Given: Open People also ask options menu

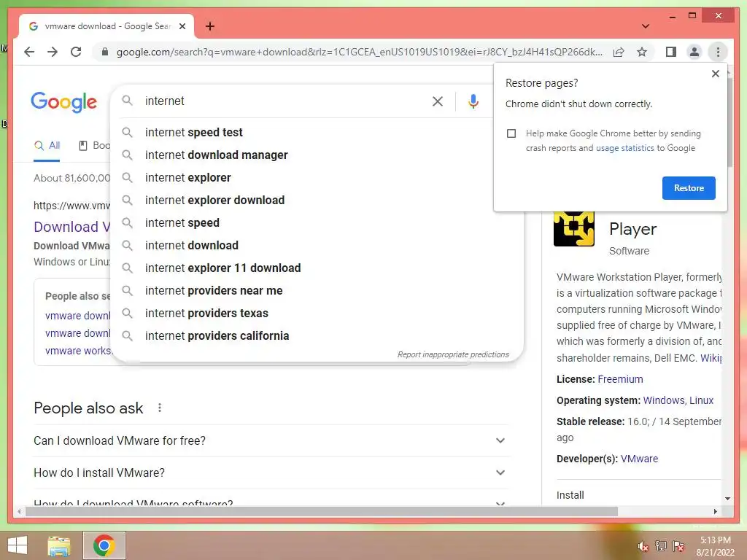Looking at the screenshot, I should 160,408.
